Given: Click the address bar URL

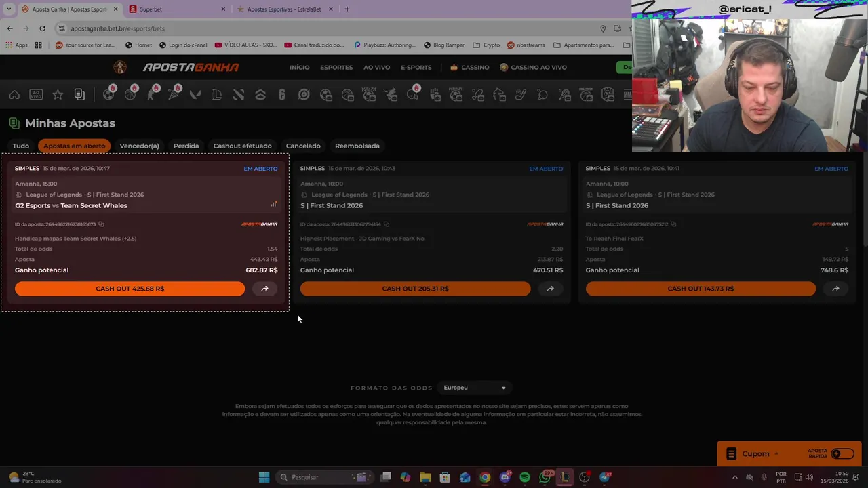Looking at the screenshot, I should [x=117, y=28].
